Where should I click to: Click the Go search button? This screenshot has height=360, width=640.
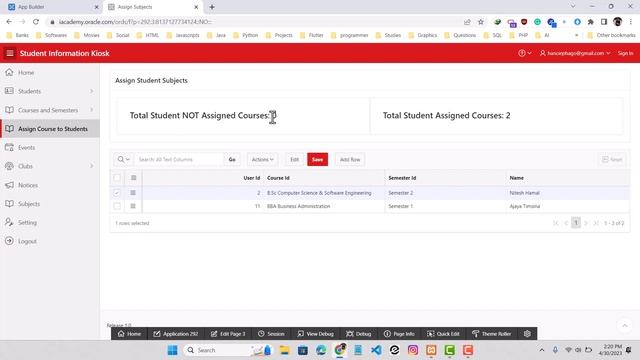pyautogui.click(x=232, y=159)
